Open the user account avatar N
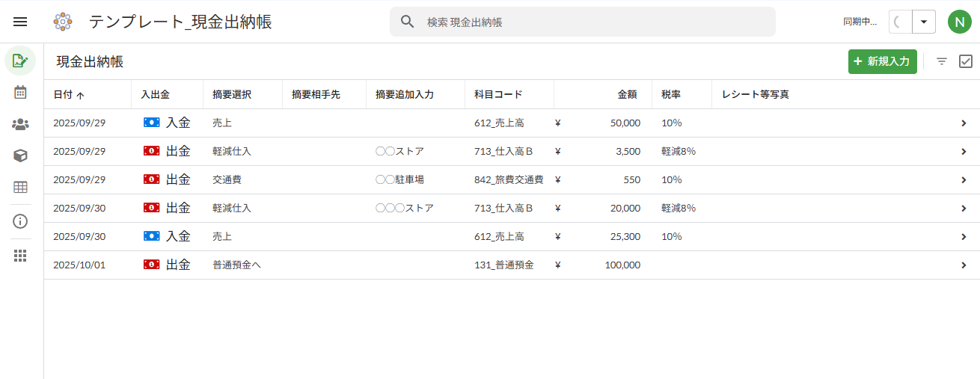This screenshot has height=379, width=980. point(959,22)
